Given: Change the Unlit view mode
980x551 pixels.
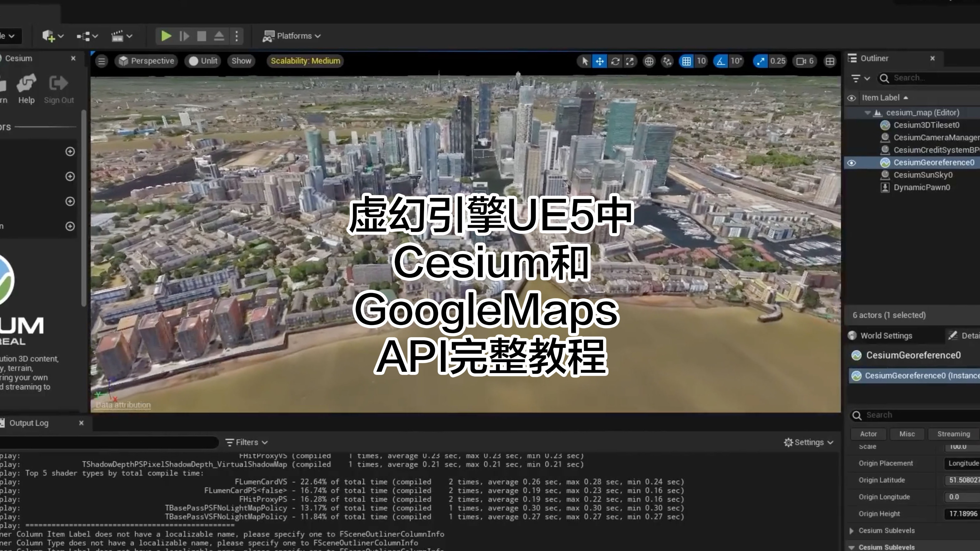Looking at the screenshot, I should [203, 61].
